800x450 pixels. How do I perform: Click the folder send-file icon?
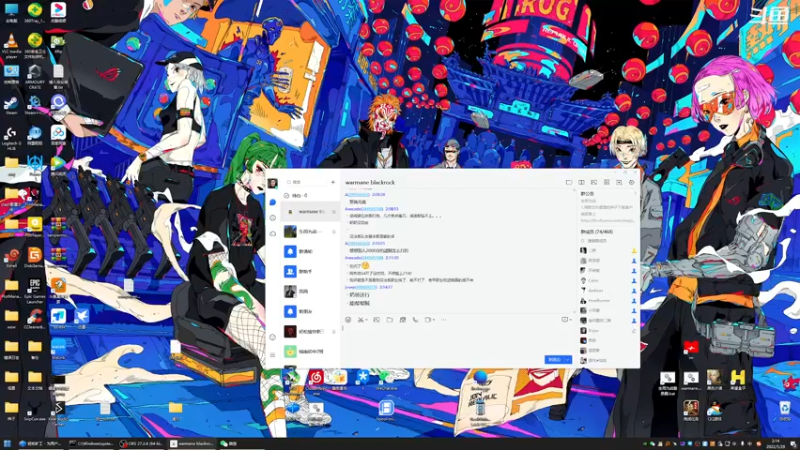389,320
